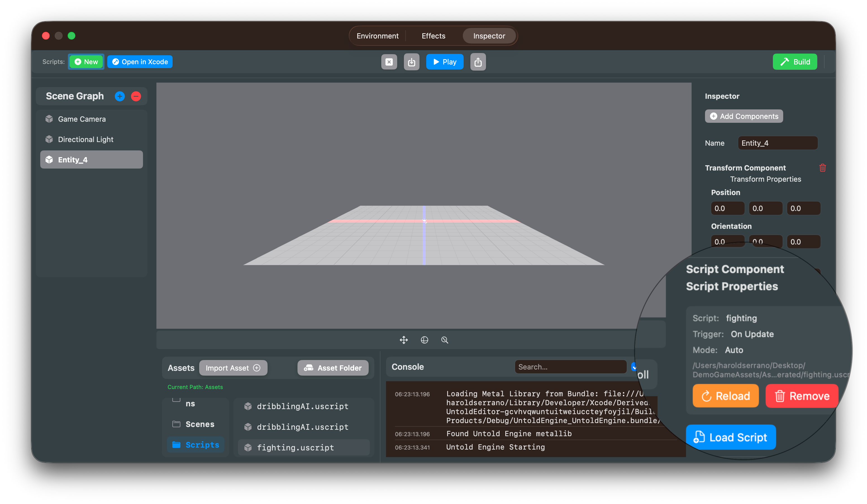Toggle the console auto-scroll checkbox
The width and height of the screenshot is (867, 504).
click(x=633, y=367)
